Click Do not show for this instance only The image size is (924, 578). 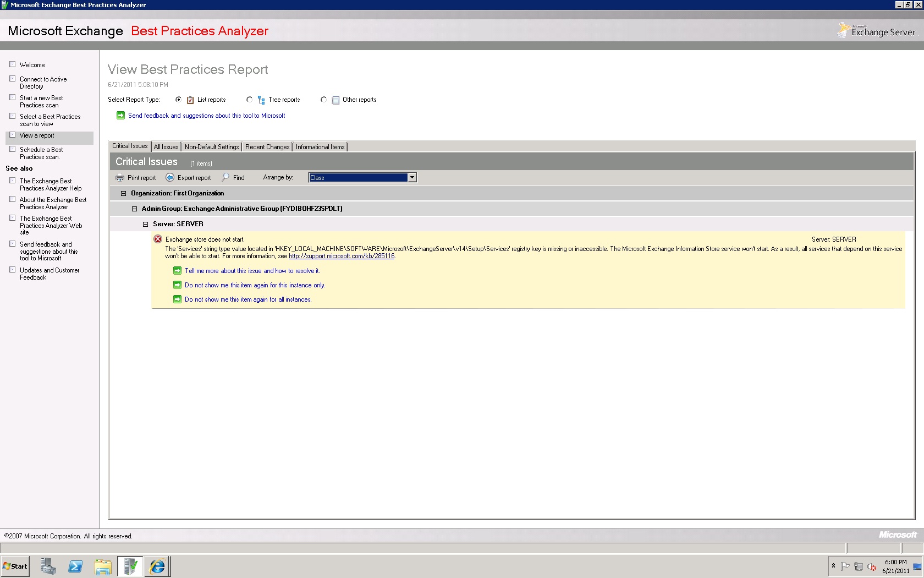pyautogui.click(x=255, y=285)
